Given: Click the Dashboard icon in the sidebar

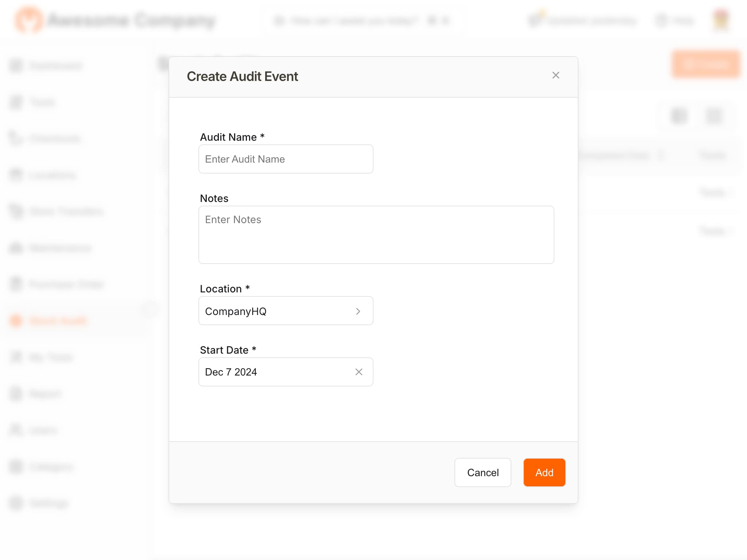Looking at the screenshot, I should point(16,66).
